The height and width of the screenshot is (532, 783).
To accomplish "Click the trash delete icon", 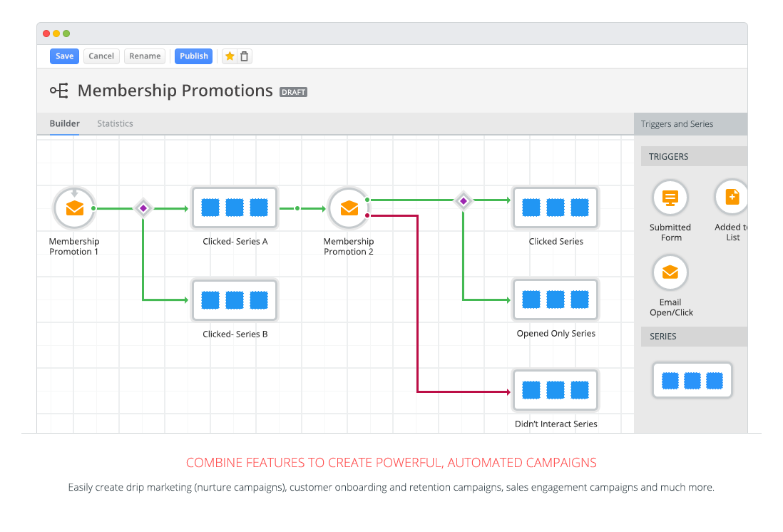I will tap(244, 56).
